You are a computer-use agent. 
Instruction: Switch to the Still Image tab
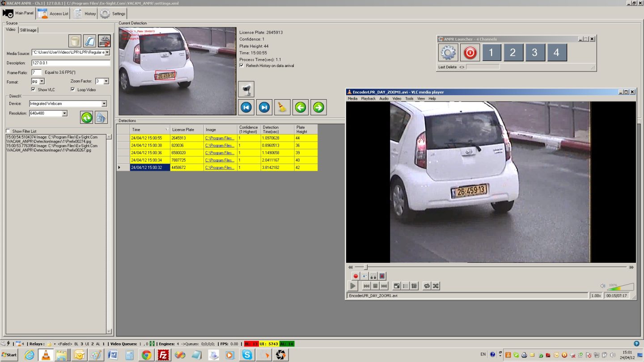pyautogui.click(x=28, y=30)
